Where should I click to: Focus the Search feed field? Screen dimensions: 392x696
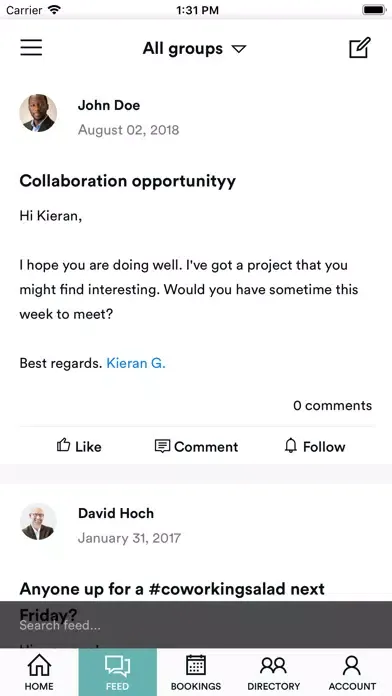coord(196,625)
